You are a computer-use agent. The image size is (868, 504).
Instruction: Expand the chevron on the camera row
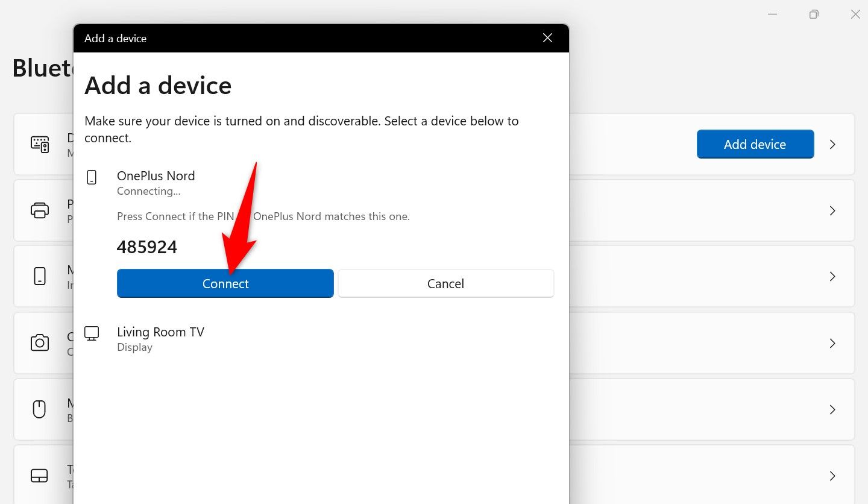(832, 343)
